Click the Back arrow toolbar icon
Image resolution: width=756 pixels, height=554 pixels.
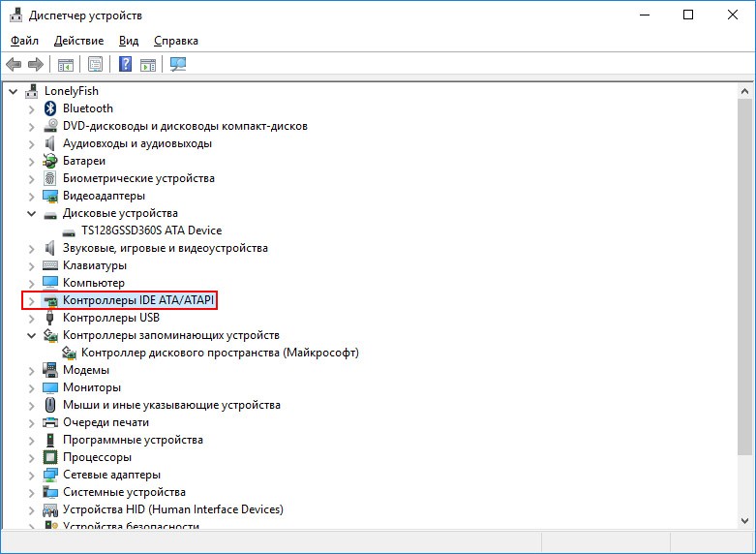[14, 64]
